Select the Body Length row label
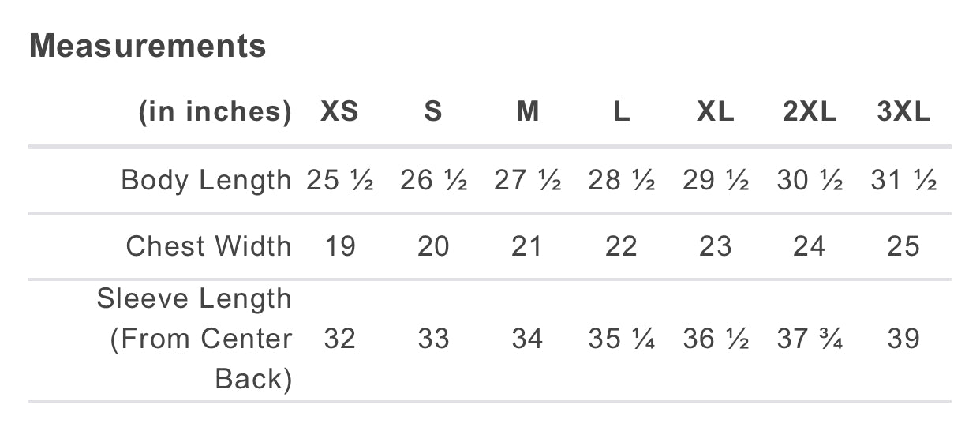The height and width of the screenshot is (431, 980). pyautogui.click(x=206, y=181)
